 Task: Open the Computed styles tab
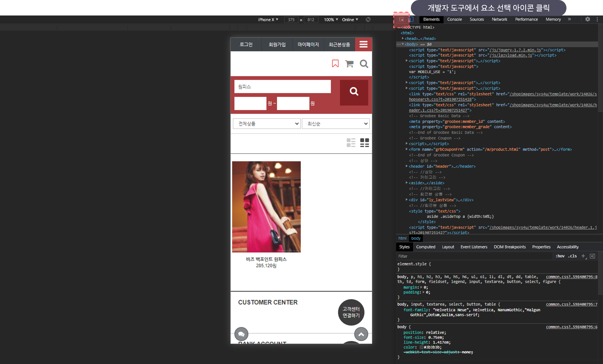coord(425,247)
